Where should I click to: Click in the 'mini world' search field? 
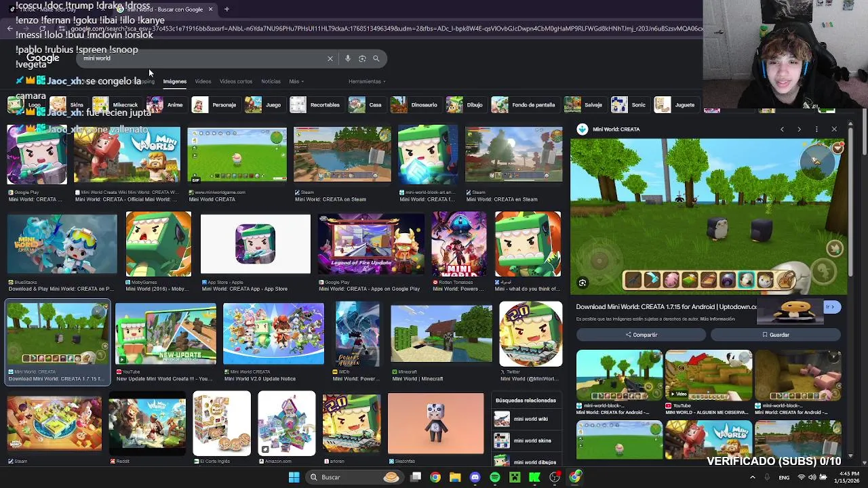(203, 58)
